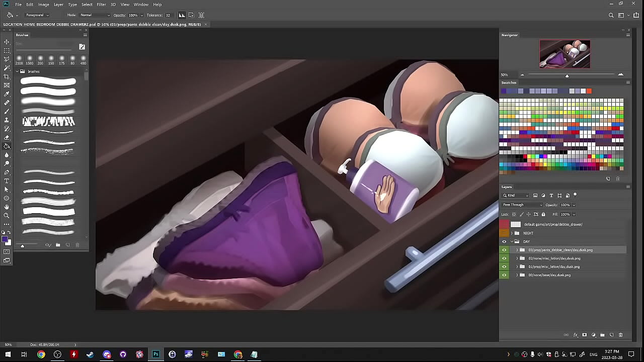Select the Eraser tool

(x=7, y=137)
